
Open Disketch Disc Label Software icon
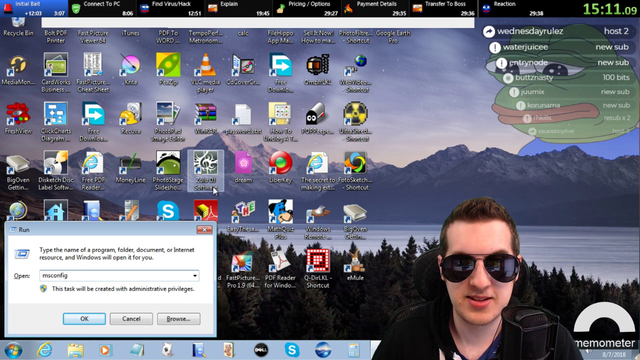tap(56, 170)
